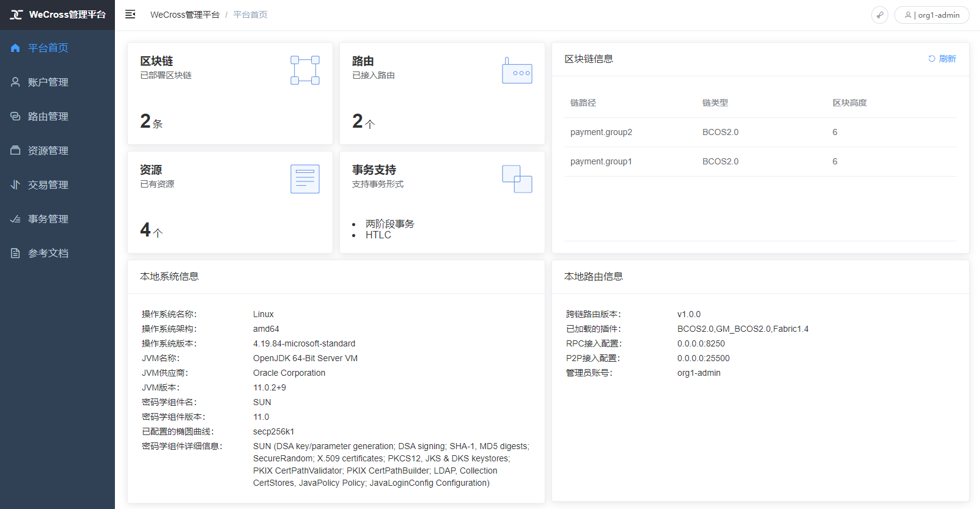Viewport: 980px width, 509px height.
Task: Click the WeCross logo icon
Action: click(17, 15)
